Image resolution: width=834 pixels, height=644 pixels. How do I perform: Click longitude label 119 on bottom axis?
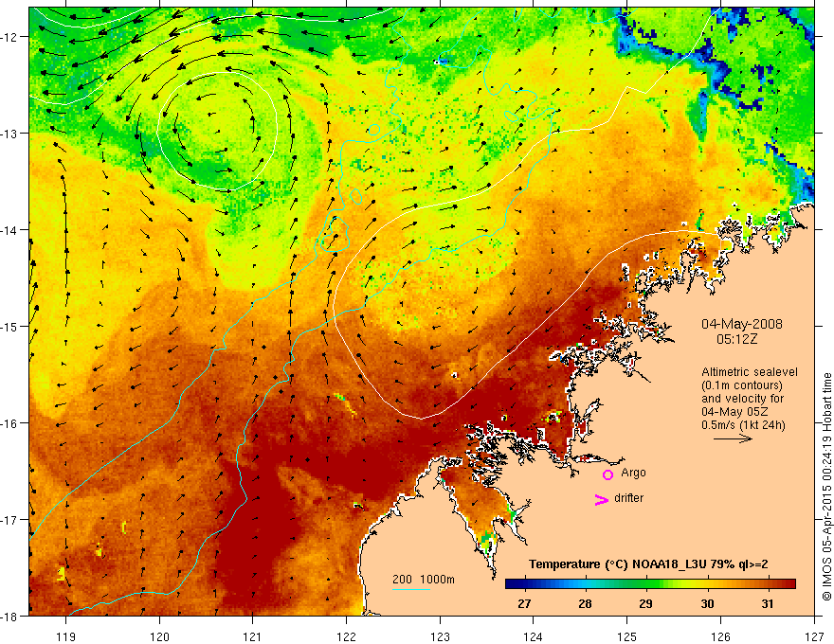66,636
